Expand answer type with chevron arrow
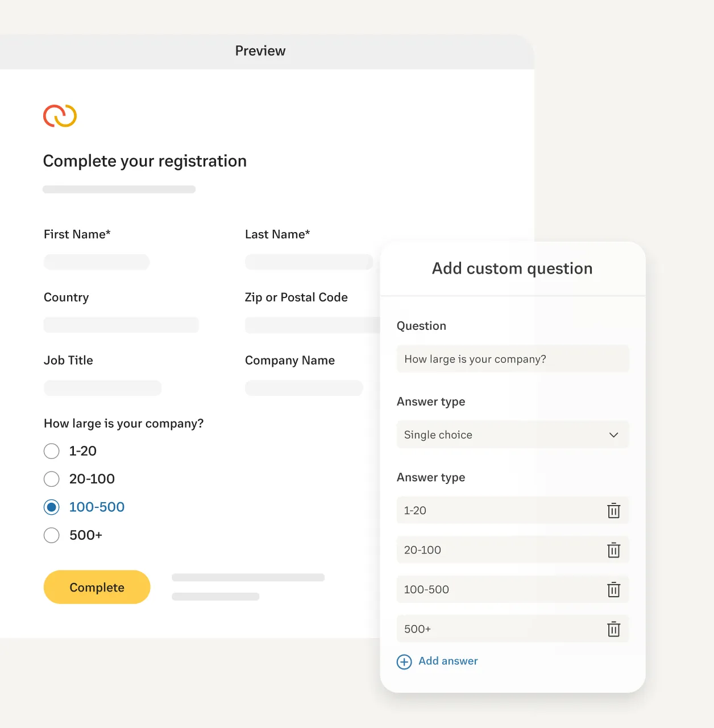 coord(613,435)
